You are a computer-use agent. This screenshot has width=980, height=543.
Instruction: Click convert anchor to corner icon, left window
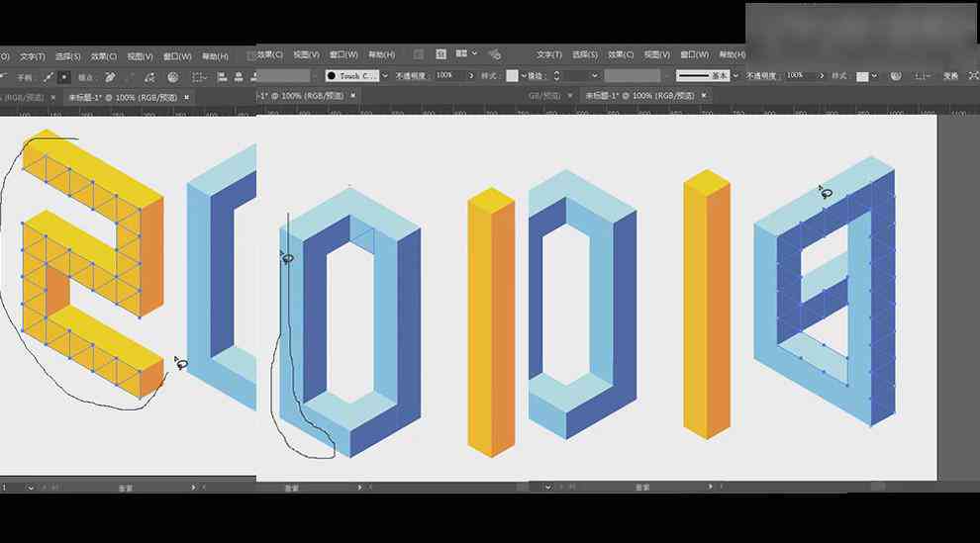49,77
